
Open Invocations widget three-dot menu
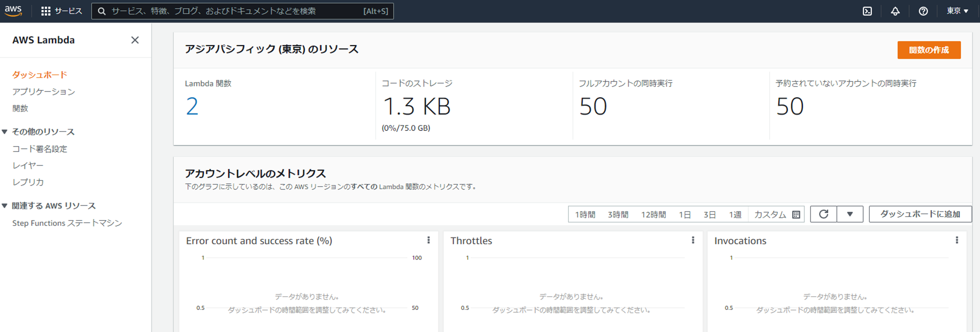[956, 240]
